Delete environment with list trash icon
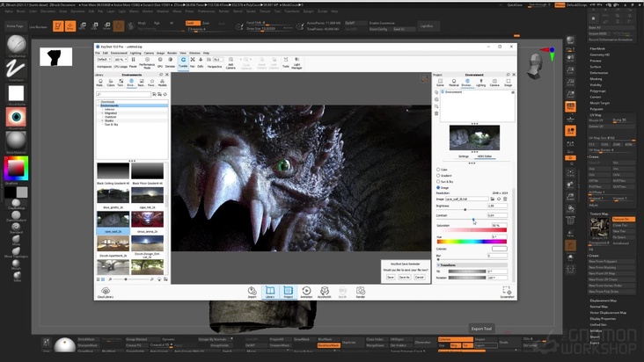644x362 pixels. coord(436,113)
